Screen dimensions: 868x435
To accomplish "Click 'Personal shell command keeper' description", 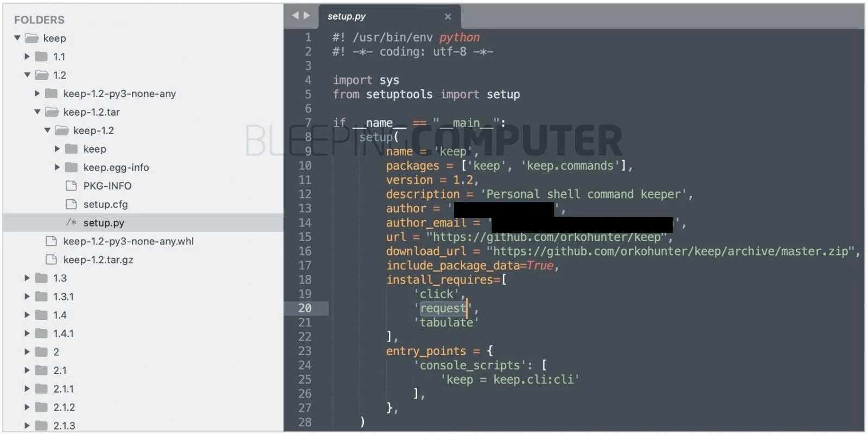I will [584, 194].
